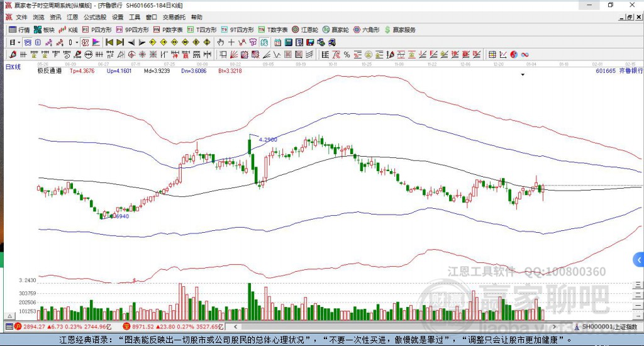The image size is (644, 346).
Task: Click the percent sign drawing tool
Action: coord(347,55)
